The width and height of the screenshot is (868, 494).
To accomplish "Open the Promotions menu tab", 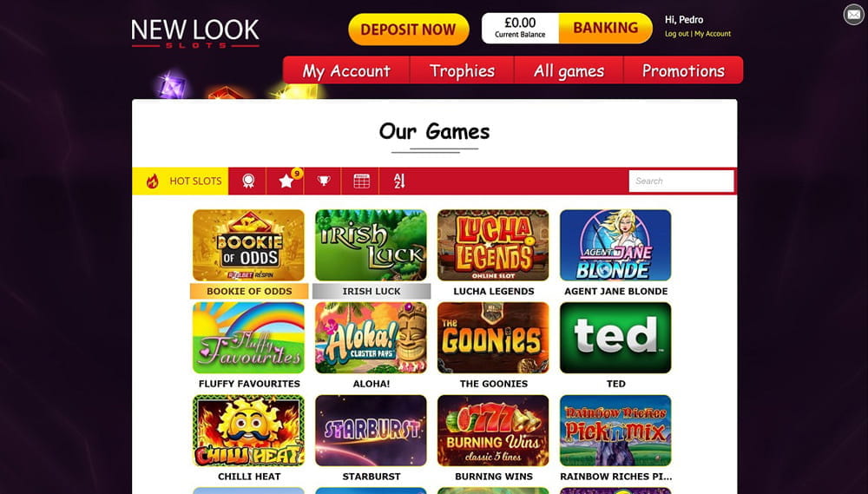I will [684, 71].
